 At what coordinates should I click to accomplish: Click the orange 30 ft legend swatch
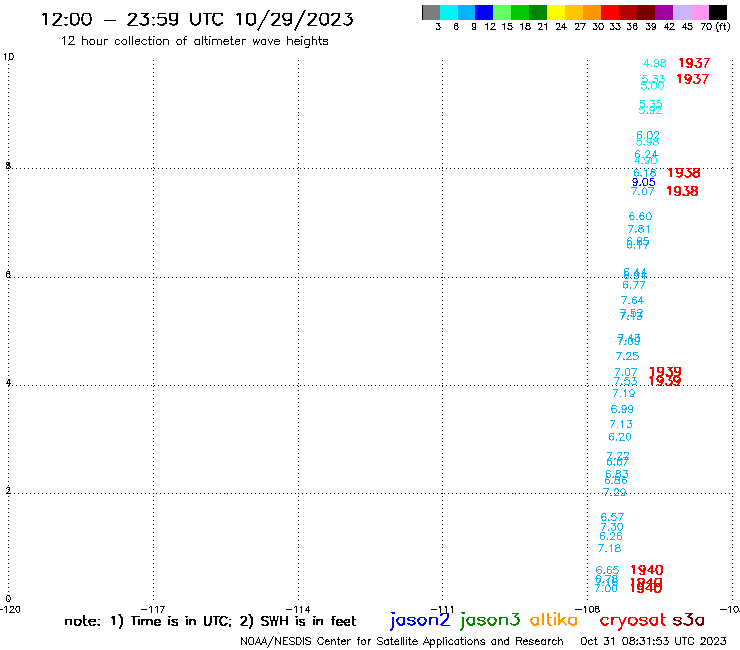(x=592, y=12)
